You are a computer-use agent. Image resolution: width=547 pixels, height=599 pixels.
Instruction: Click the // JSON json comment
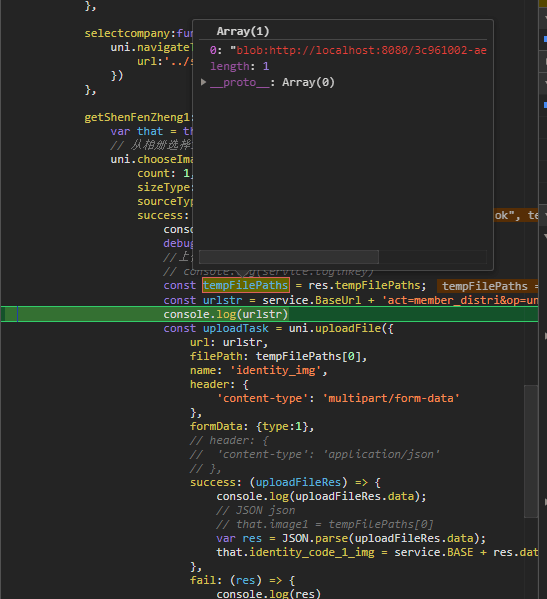pos(256,510)
